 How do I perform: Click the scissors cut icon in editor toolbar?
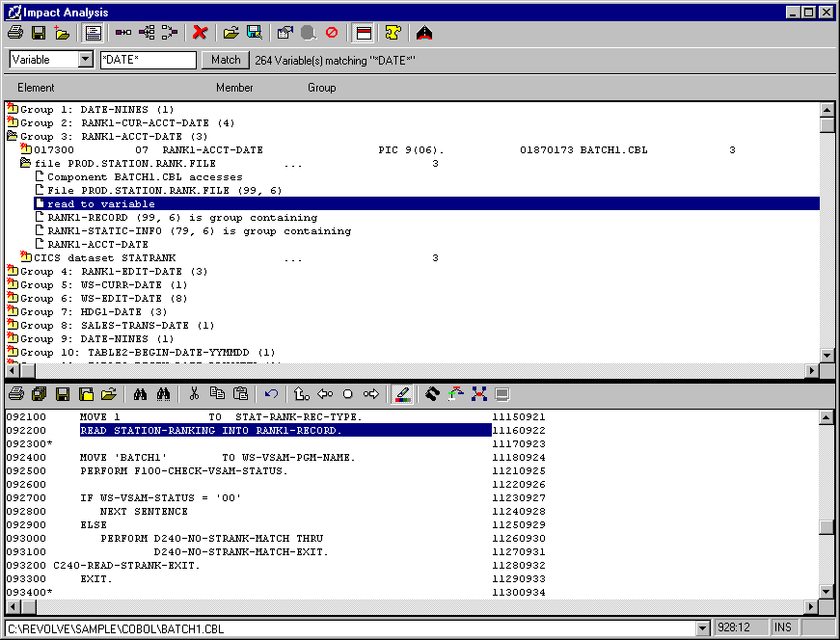194,394
